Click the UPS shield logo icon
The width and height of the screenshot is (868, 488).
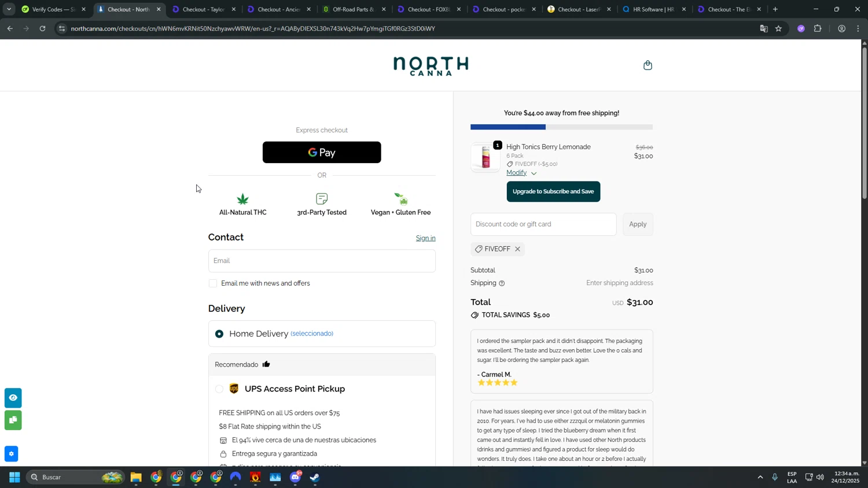click(x=234, y=389)
